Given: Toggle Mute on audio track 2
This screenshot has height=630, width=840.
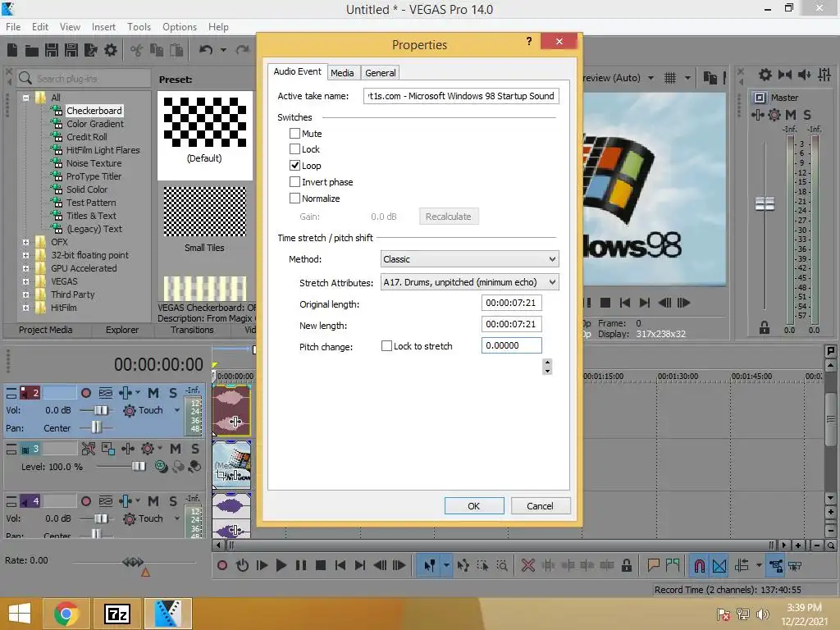Looking at the screenshot, I should [153, 393].
